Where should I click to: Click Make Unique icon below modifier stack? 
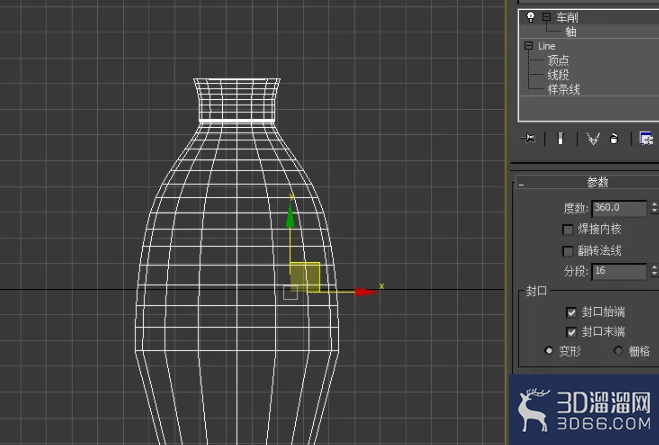593,138
